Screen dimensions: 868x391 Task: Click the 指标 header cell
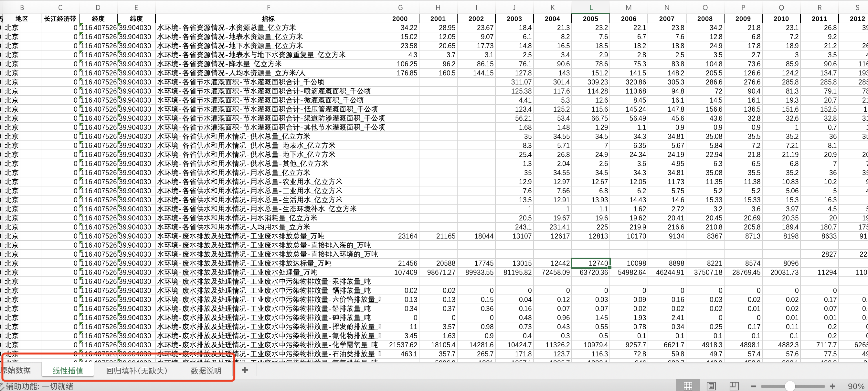pos(268,18)
